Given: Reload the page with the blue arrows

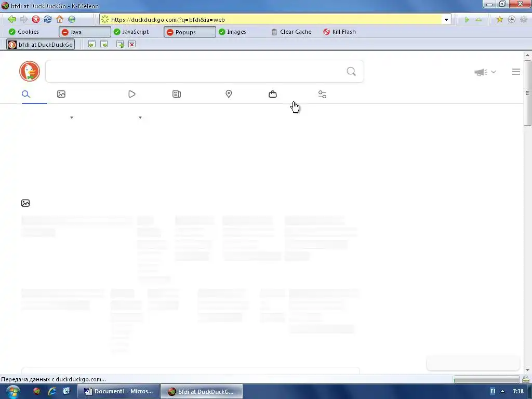Looking at the screenshot, I should pos(47,19).
